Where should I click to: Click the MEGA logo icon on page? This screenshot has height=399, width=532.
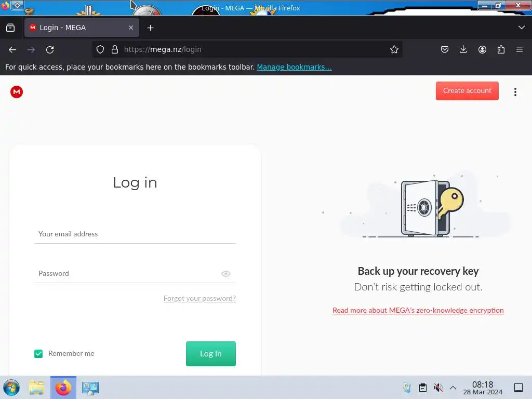point(16,92)
